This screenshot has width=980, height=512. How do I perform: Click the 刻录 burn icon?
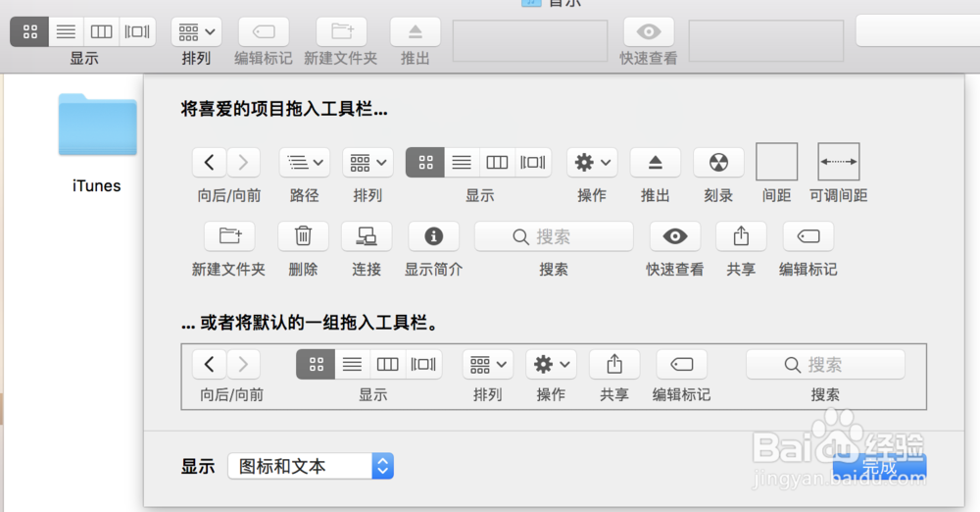pos(718,163)
